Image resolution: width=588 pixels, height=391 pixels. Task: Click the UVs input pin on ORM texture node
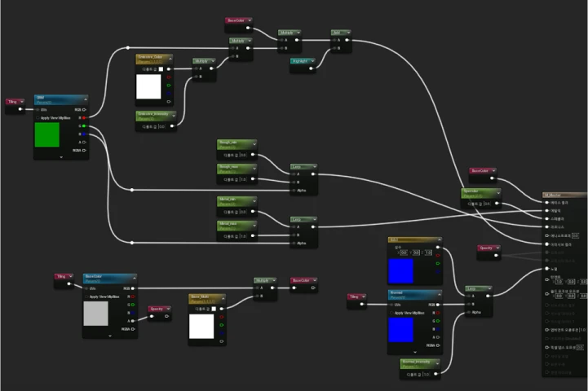tap(38, 110)
